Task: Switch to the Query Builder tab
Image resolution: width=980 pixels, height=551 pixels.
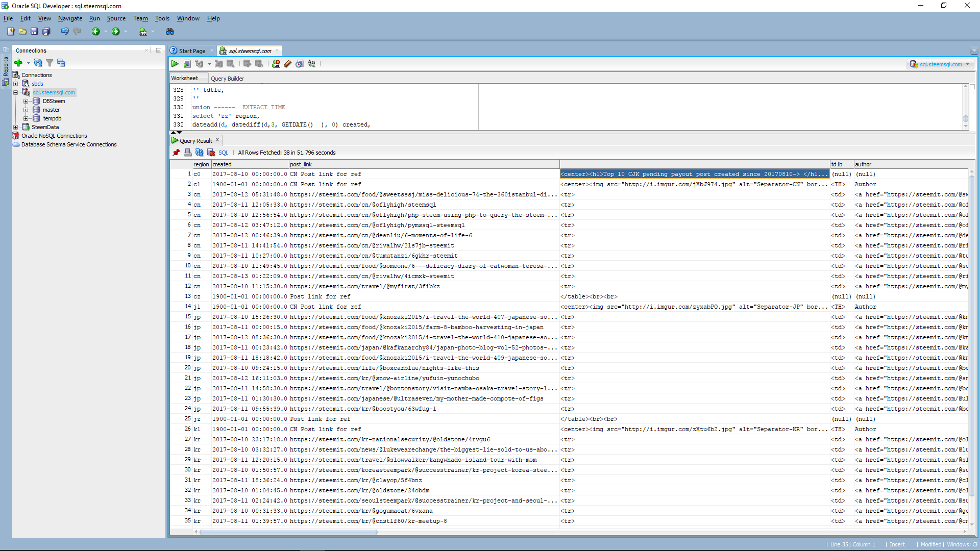Action: pyautogui.click(x=227, y=79)
